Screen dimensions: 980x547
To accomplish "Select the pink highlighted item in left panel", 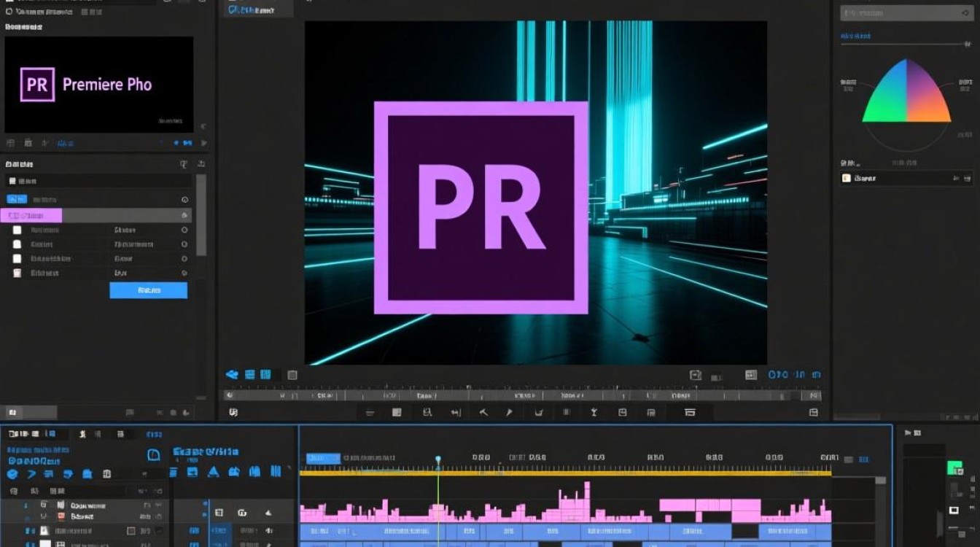I will click(x=31, y=215).
